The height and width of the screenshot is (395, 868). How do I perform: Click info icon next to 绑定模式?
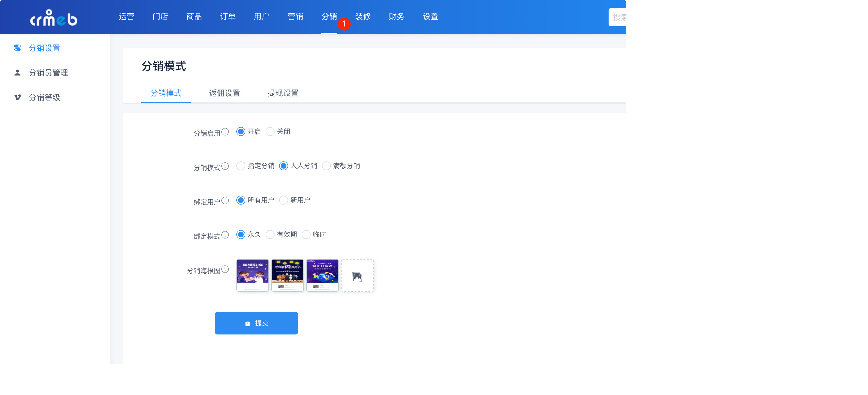tap(225, 235)
